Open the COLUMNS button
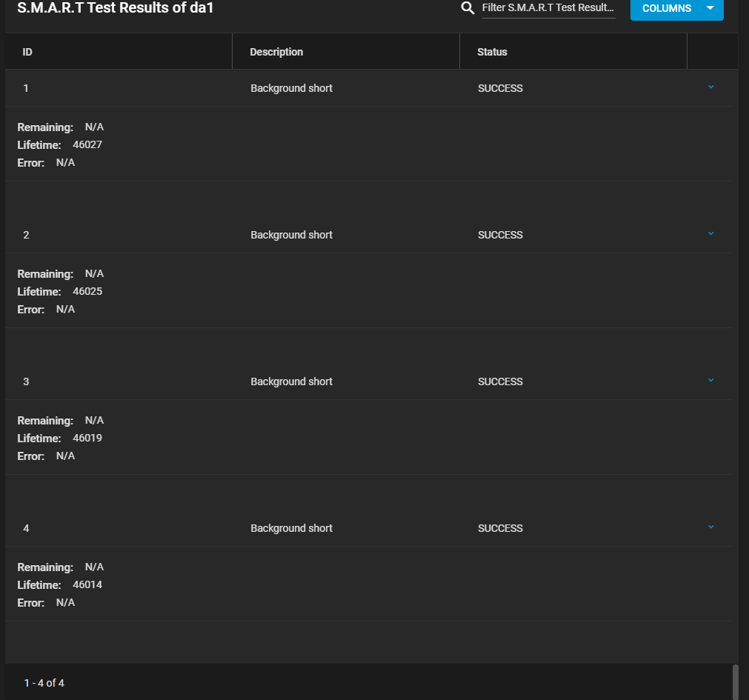749x700 pixels. [667, 9]
